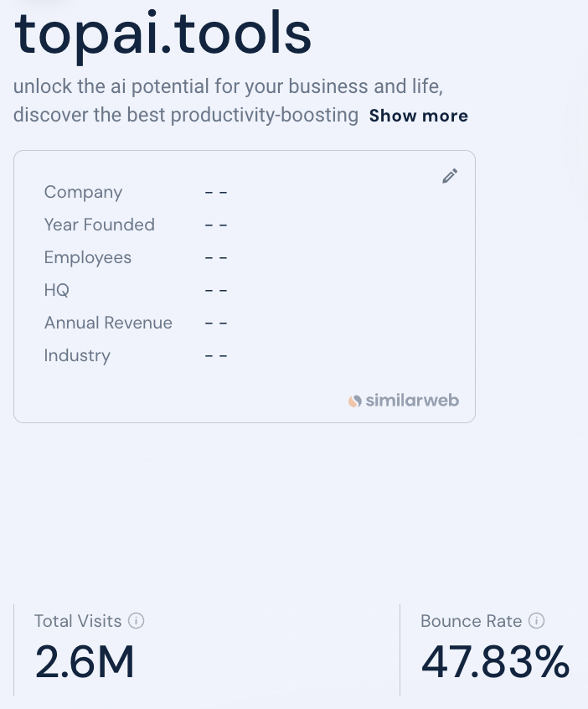The height and width of the screenshot is (709, 588).
Task: Select the HQ label
Action: (x=56, y=290)
